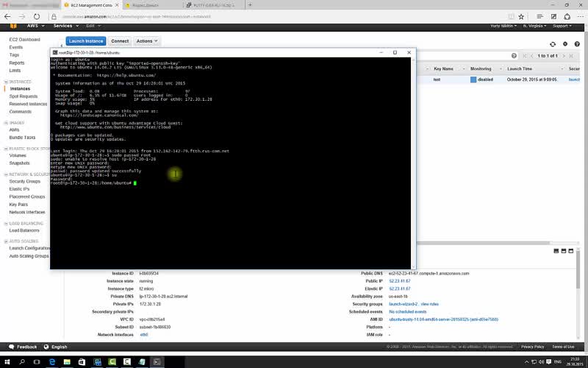Image resolution: width=588 pixels, height=368 pixels.
Task: Open the Edit dropdown in AWS header
Action: click(x=93, y=26)
